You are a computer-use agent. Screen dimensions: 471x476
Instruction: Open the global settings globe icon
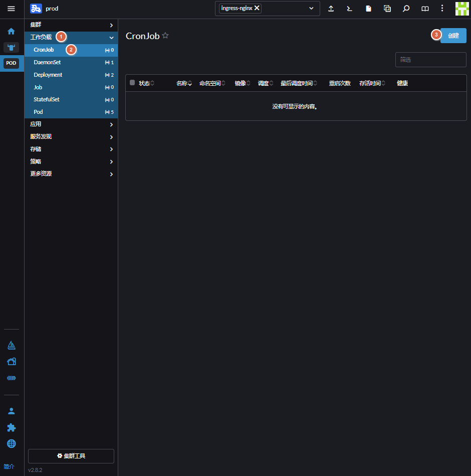11,444
